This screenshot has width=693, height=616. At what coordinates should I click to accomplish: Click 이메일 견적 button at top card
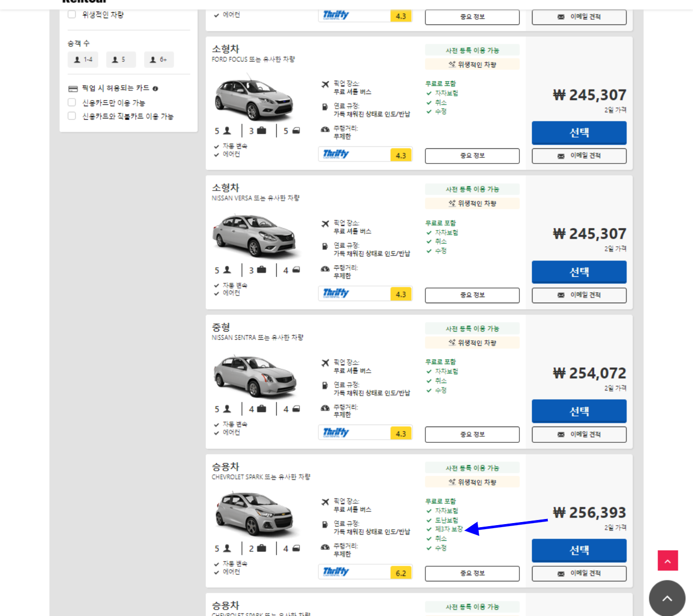click(x=579, y=17)
